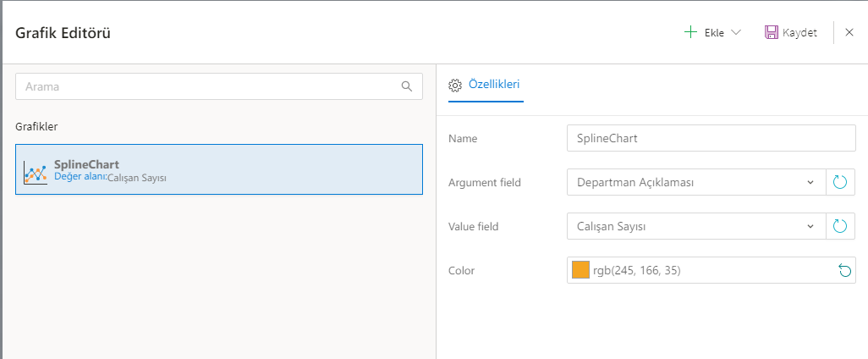This screenshot has height=359, width=868.
Task: Click the gear icon on Özellikleri tab
Action: tap(454, 85)
